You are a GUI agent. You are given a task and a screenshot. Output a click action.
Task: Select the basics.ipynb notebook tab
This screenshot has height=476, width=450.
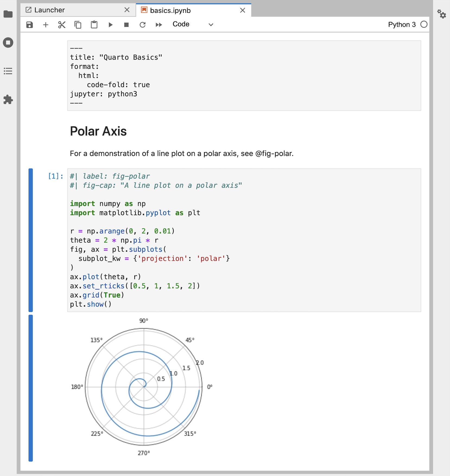[x=170, y=10]
